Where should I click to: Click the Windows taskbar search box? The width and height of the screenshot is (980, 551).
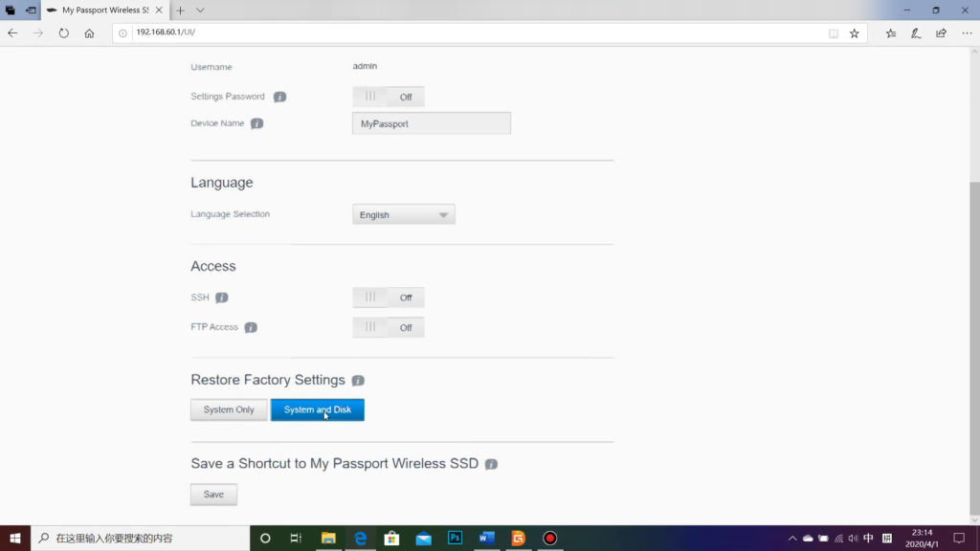tap(140, 538)
